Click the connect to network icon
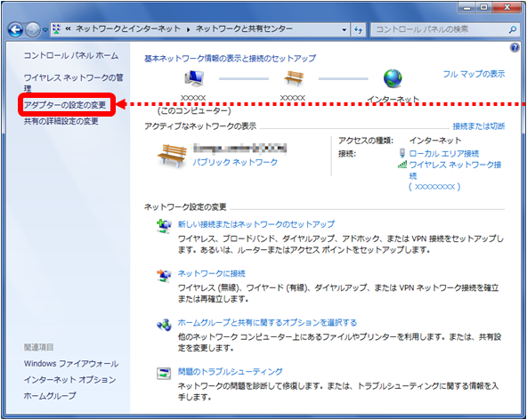 (x=164, y=276)
